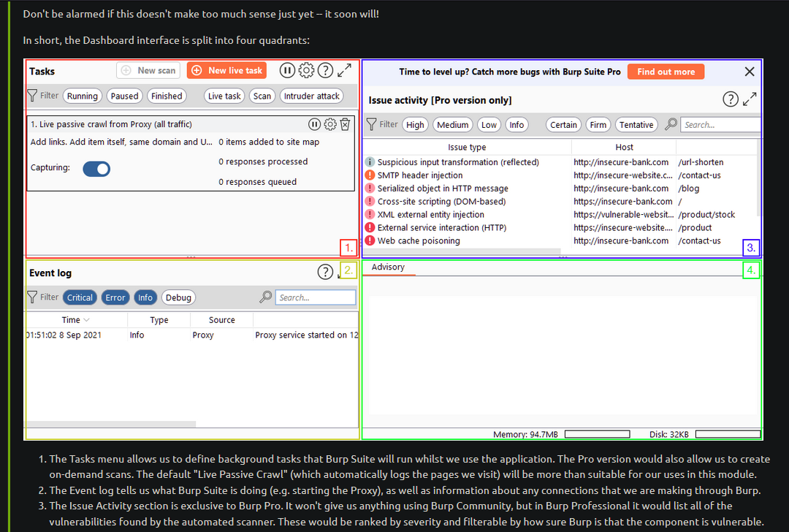Viewport: 789px width, 532px height.
Task: Select the 'Proxy service started' event row
Action: tap(192, 335)
